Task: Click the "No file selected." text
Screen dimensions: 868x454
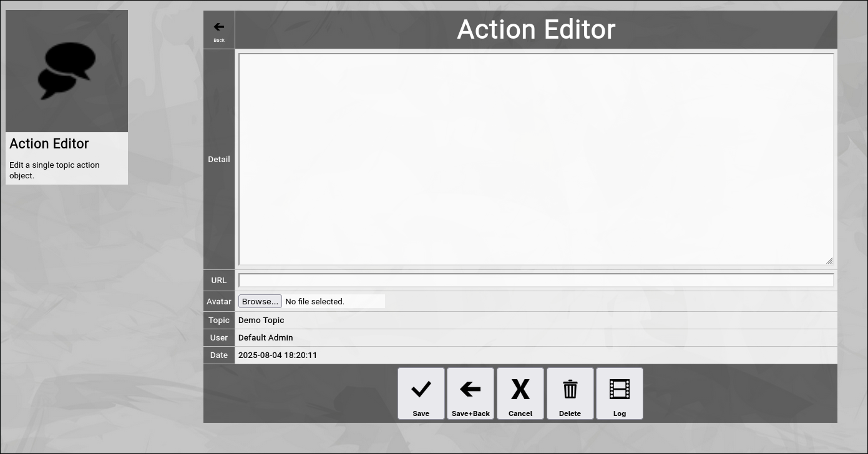Action: click(x=315, y=302)
